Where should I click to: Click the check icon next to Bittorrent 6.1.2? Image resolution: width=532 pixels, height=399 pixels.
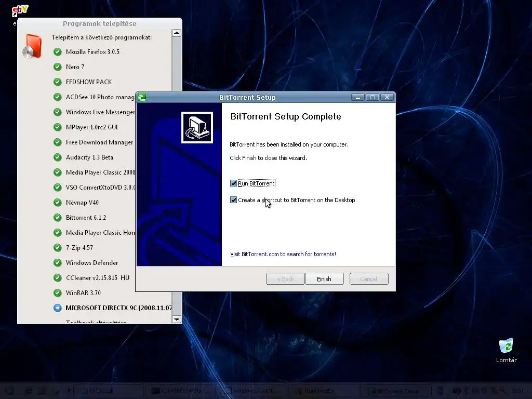coord(57,218)
